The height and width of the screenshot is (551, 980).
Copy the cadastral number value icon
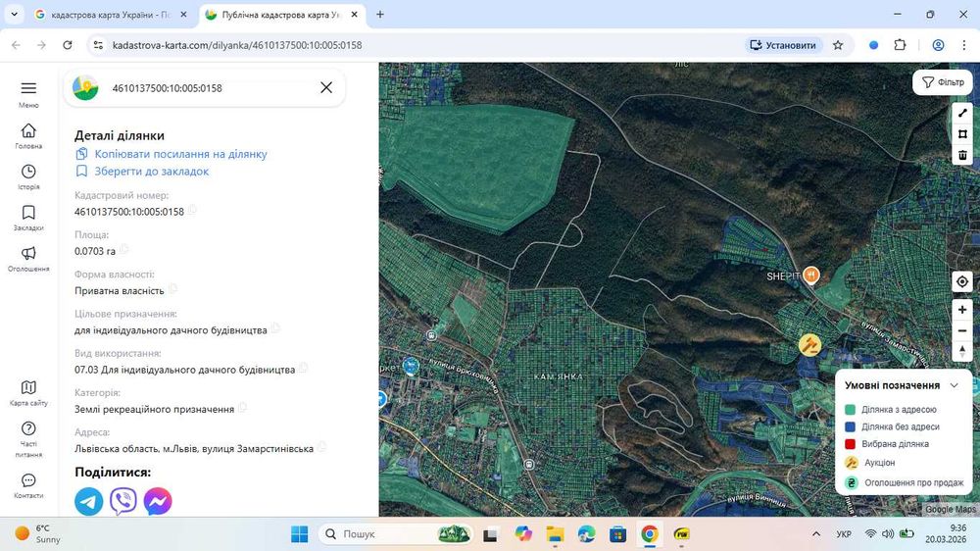(x=192, y=210)
